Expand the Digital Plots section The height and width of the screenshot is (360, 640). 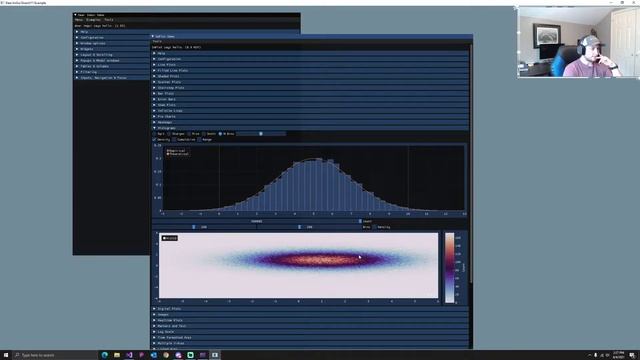[x=311, y=309]
